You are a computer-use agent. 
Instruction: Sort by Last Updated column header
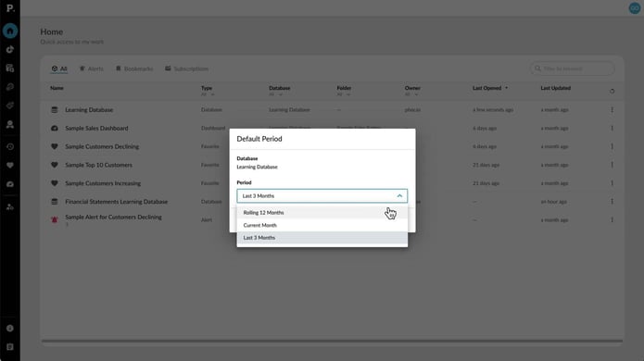click(555, 88)
